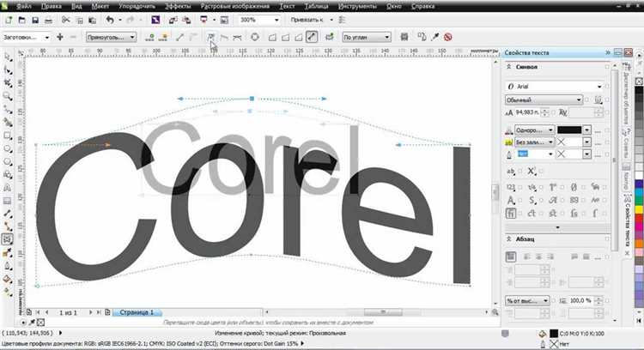Cut selection with scissors icon
644x350 pixels.
point(66,20)
